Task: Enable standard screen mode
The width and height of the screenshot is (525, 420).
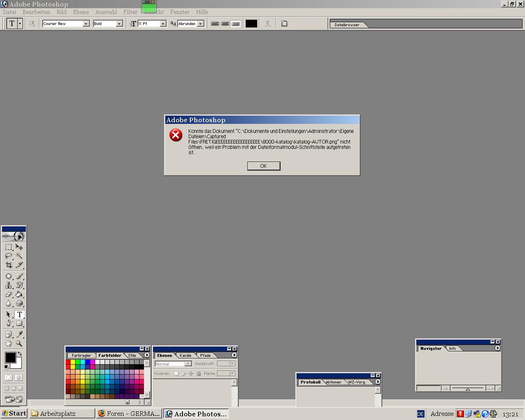Action: 7,388
